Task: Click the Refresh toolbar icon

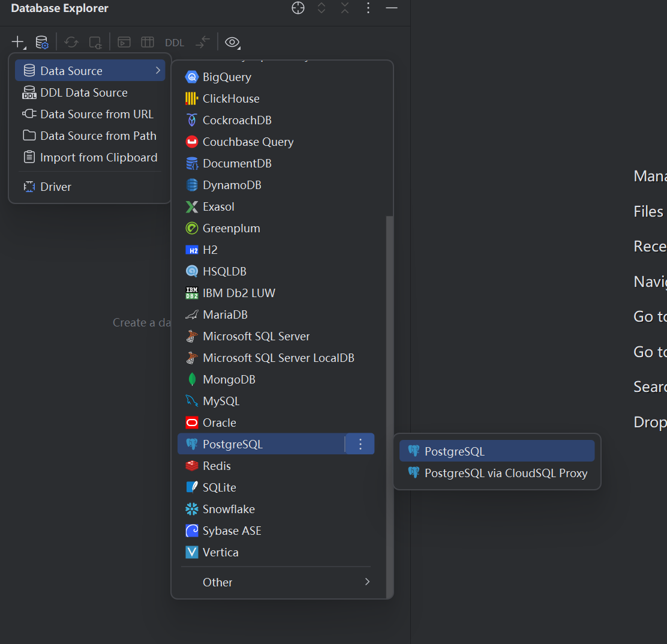Action: 71,42
